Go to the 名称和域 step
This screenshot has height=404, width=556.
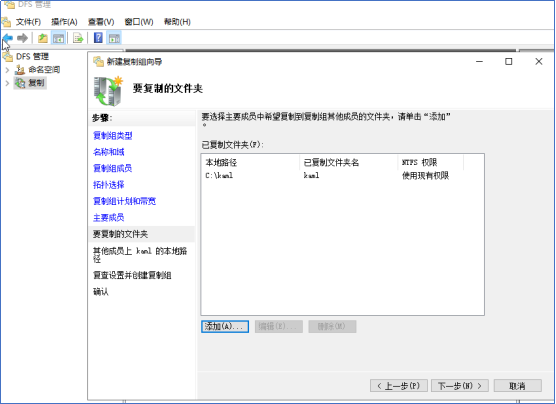(109, 152)
